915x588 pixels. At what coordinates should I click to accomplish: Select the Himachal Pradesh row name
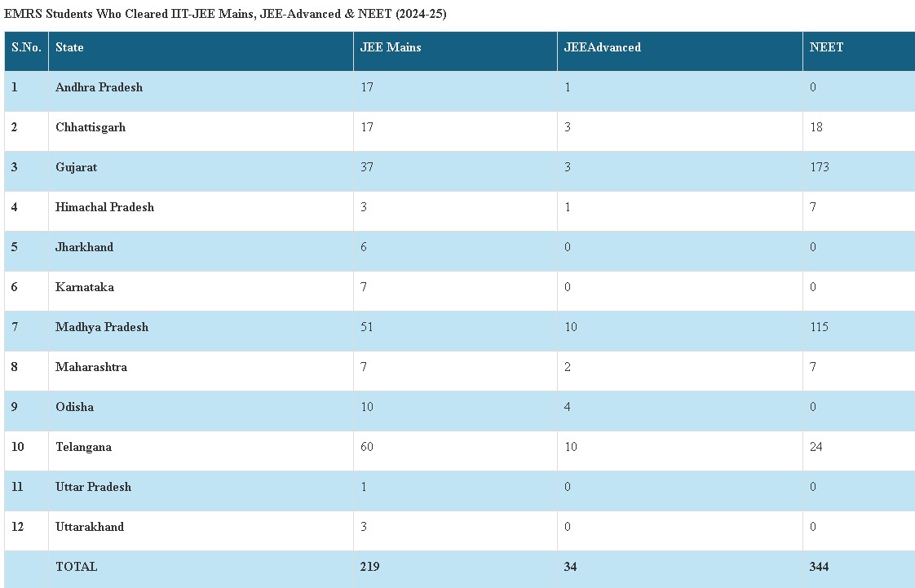pos(104,207)
